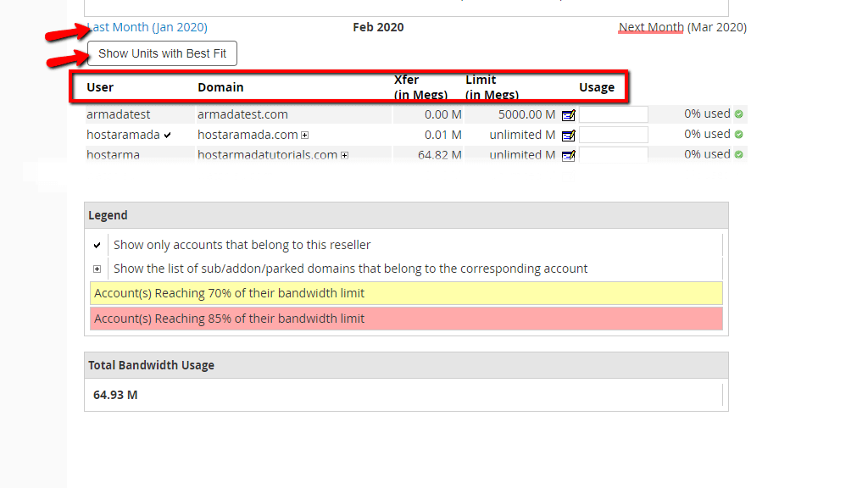The height and width of the screenshot is (488, 868).
Task: Expand domain list for hostaramada.com
Action: [x=304, y=135]
